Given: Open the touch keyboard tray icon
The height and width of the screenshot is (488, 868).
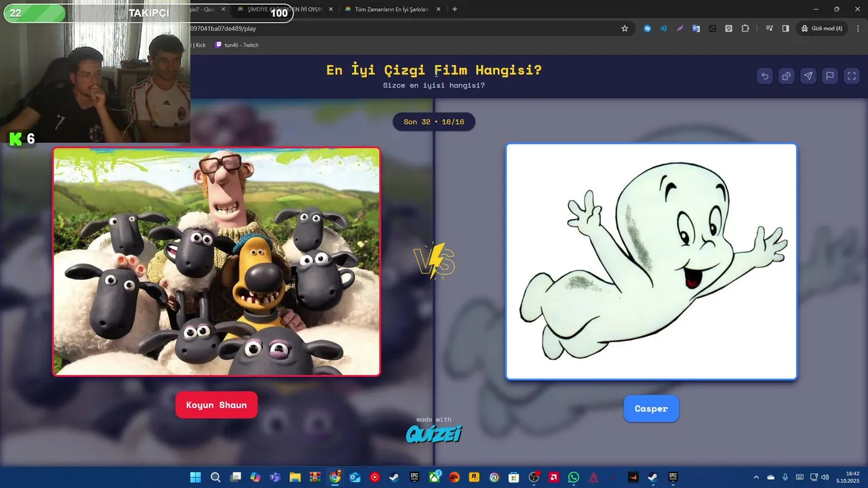Looking at the screenshot, I should tap(800, 477).
